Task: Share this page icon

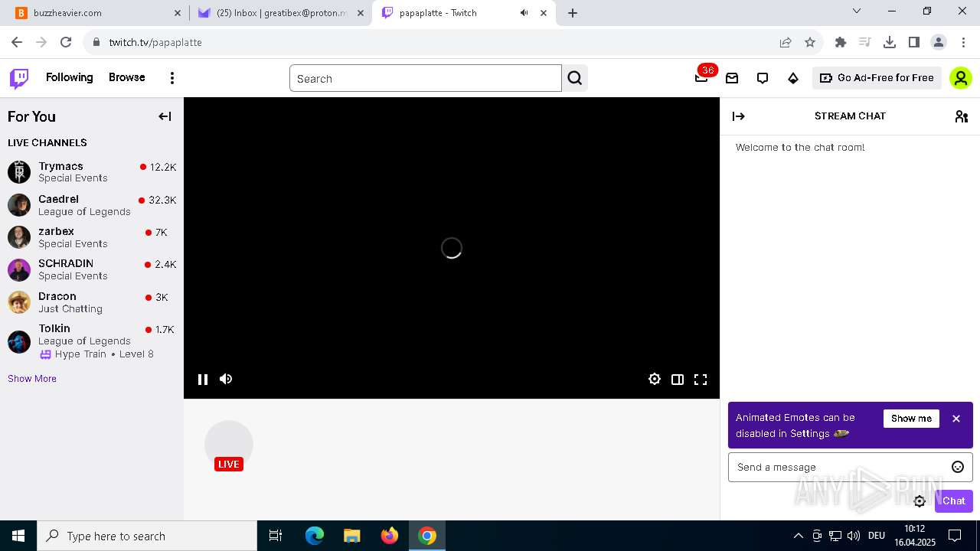Action: [x=786, y=42]
